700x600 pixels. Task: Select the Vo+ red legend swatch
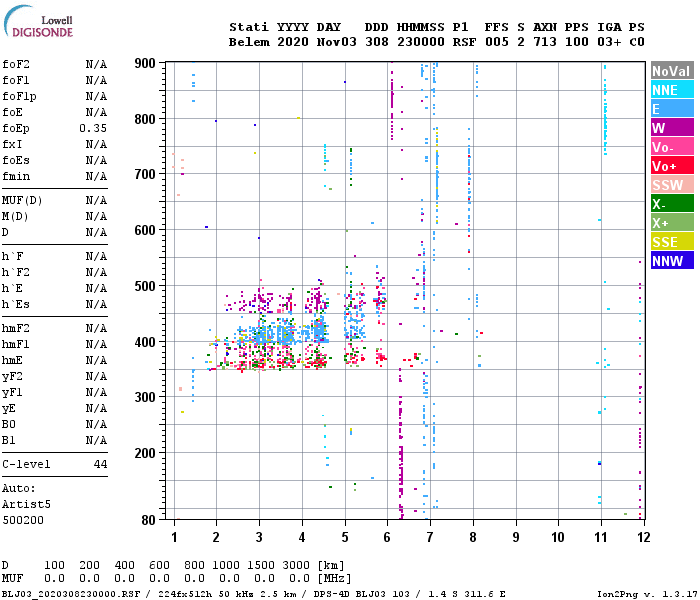tap(672, 166)
